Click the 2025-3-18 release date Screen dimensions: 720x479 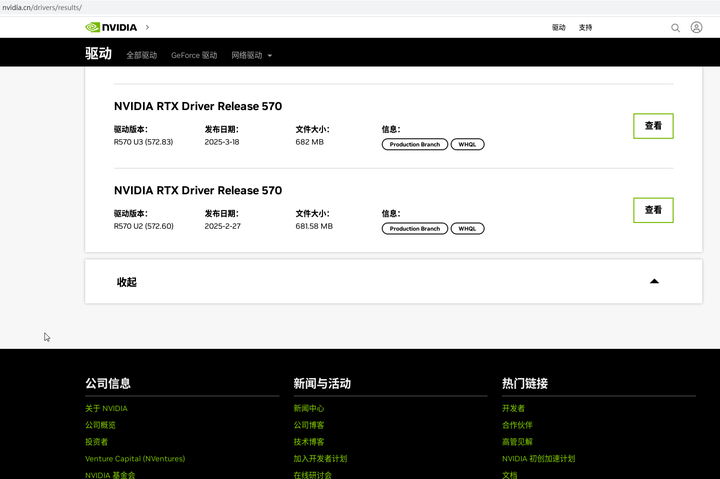[x=222, y=142]
